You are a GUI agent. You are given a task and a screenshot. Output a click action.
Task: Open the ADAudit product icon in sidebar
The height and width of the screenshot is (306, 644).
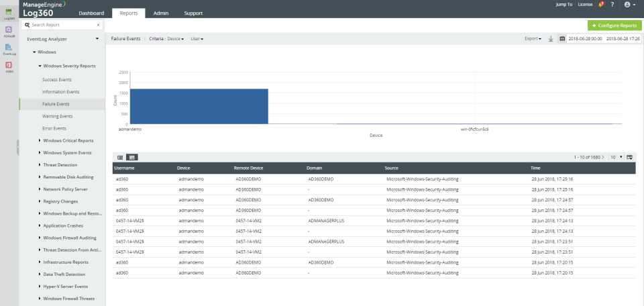coord(9,31)
